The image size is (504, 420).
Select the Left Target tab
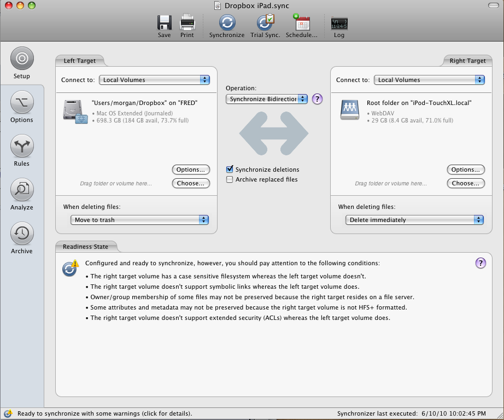coord(80,61)
